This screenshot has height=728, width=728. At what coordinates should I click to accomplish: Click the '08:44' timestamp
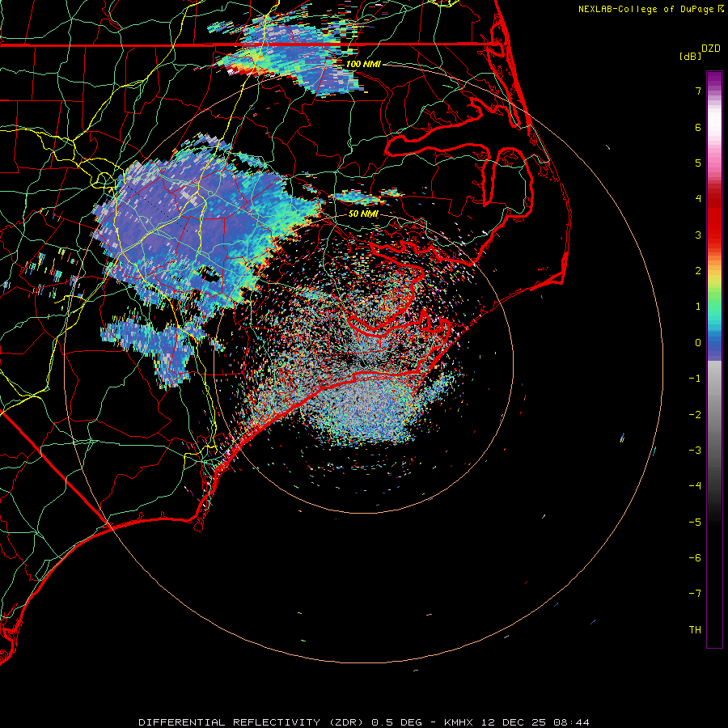(x=570, y=722)
